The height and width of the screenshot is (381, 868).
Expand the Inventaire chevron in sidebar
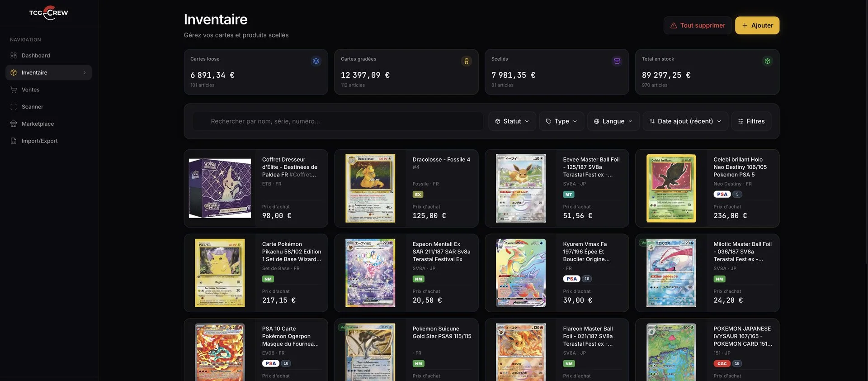coord(85,72)
